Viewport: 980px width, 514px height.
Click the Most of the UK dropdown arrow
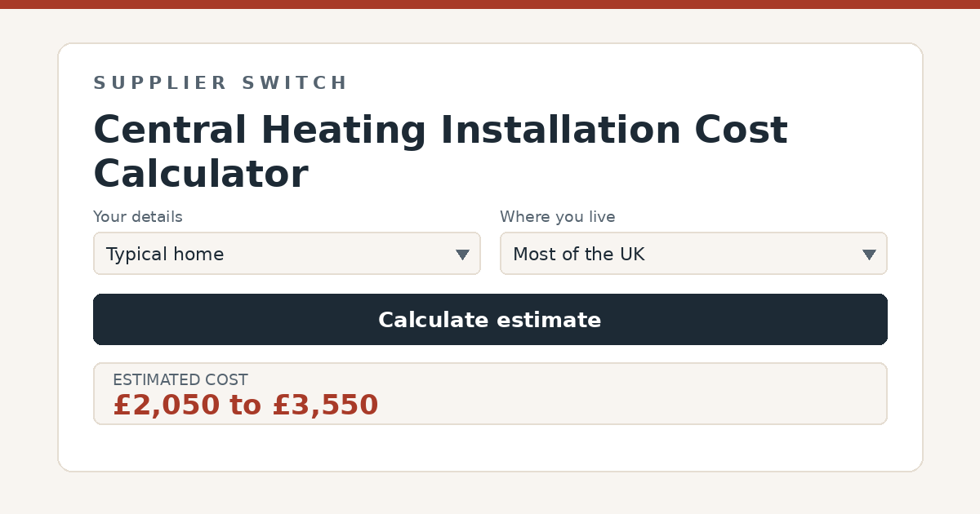click(869, 255)
